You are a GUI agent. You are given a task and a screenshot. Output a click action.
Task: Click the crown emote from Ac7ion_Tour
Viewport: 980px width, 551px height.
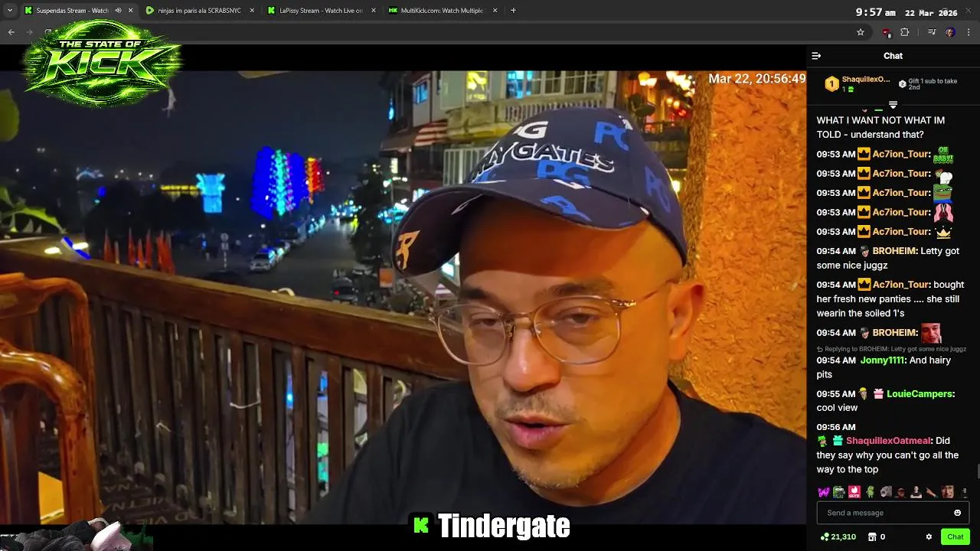(x=943, y=231)
